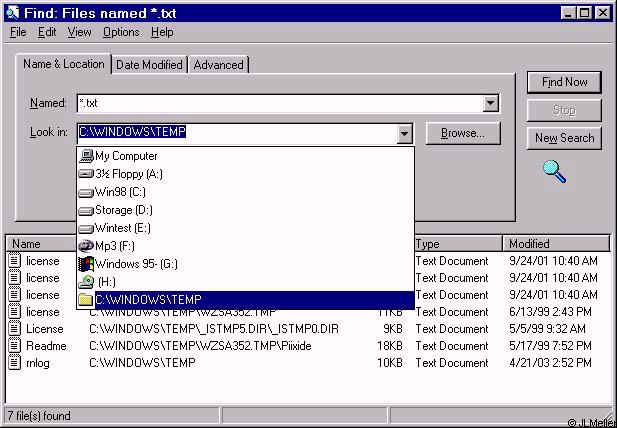Viewport: 617px width, 428px height.
Task: Pick Windows 95- (G:) drive entry
Action: tap(245, 264)
